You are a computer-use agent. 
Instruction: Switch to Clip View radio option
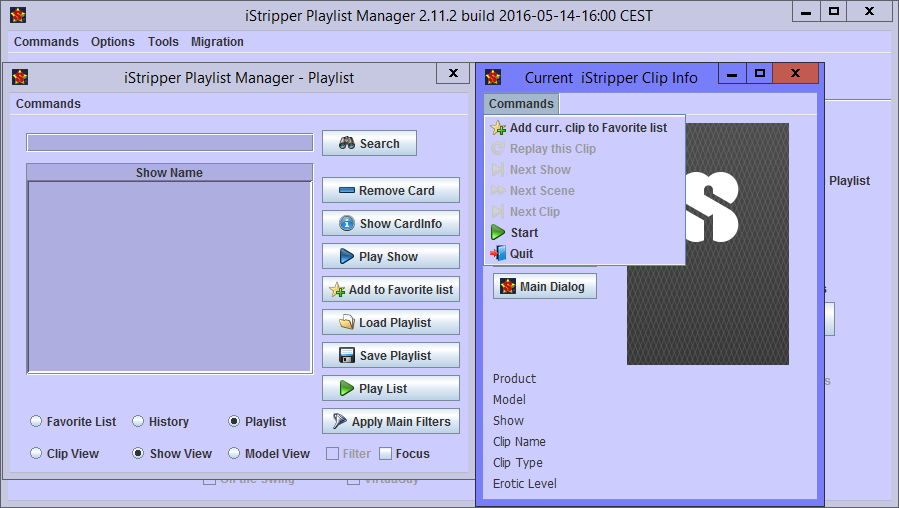37,454
